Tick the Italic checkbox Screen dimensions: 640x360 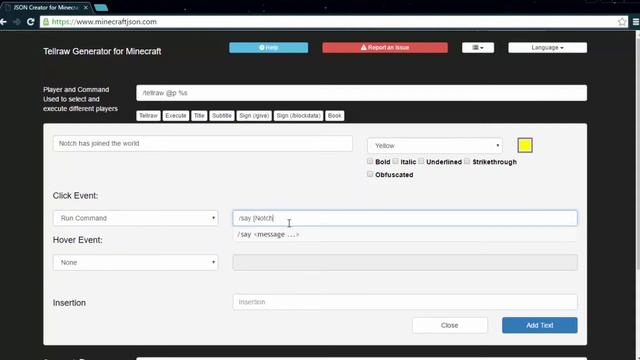point(395,161)
